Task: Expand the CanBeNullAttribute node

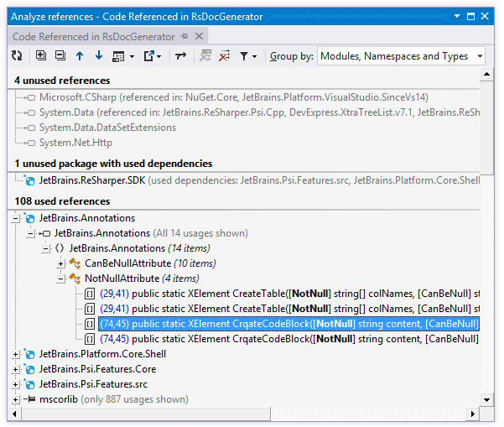Action: [60, 263]
